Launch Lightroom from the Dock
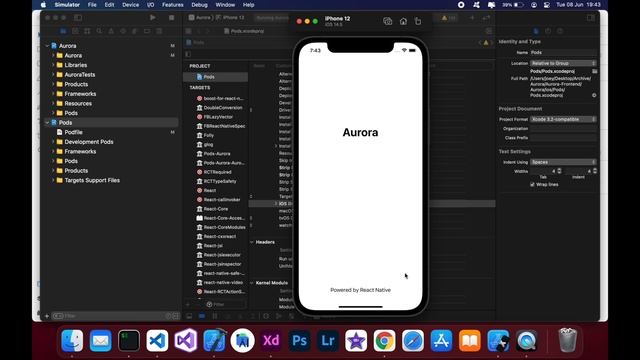 pos(328,340)
